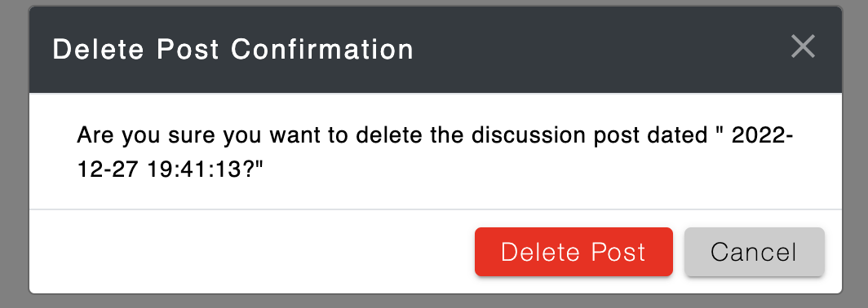Click the word Confirmation in the title
The height and width of the screenshot is (308, 868).
[x=322, y=49]
